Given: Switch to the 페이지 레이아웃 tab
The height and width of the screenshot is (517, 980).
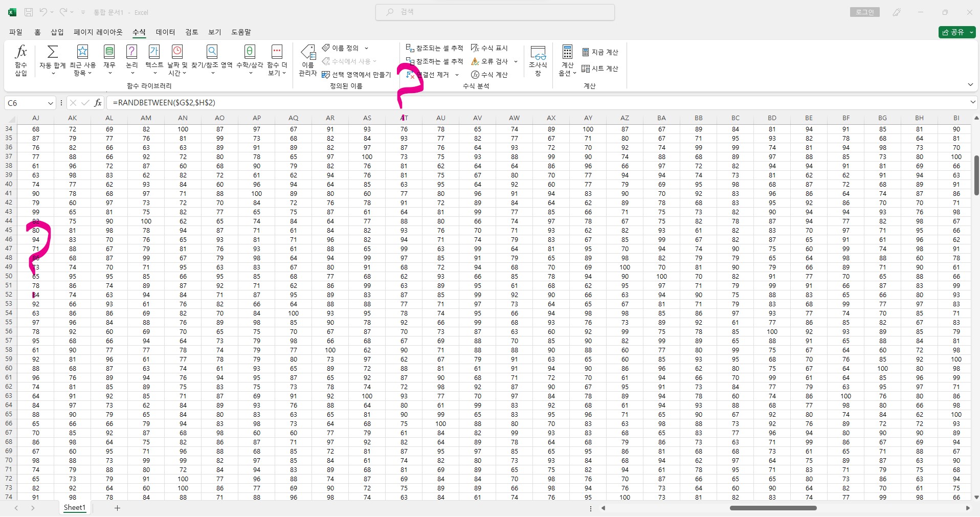Looking at the screenshot, I should (x=98, y=32).
